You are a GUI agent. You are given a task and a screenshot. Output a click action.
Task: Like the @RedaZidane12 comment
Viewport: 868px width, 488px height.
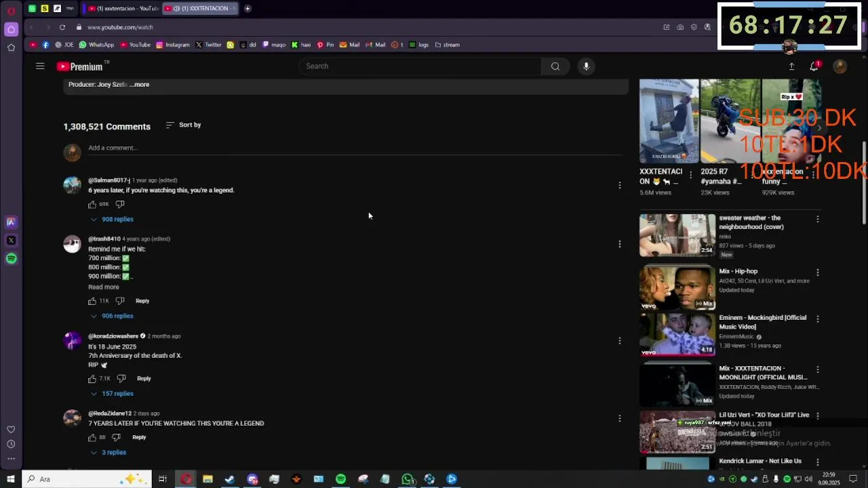[x=92, y=437]
